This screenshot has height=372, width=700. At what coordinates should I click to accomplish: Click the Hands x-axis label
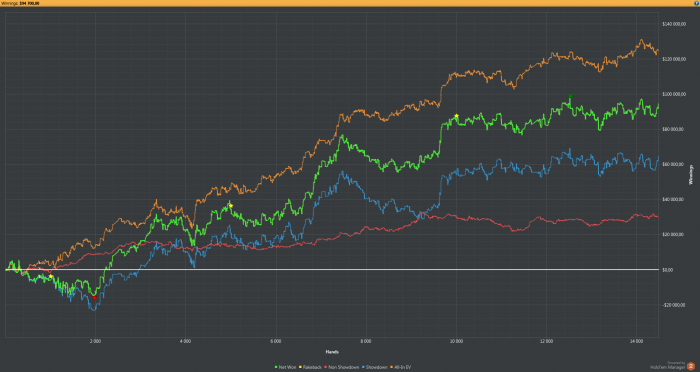click(x=332, y=352)
